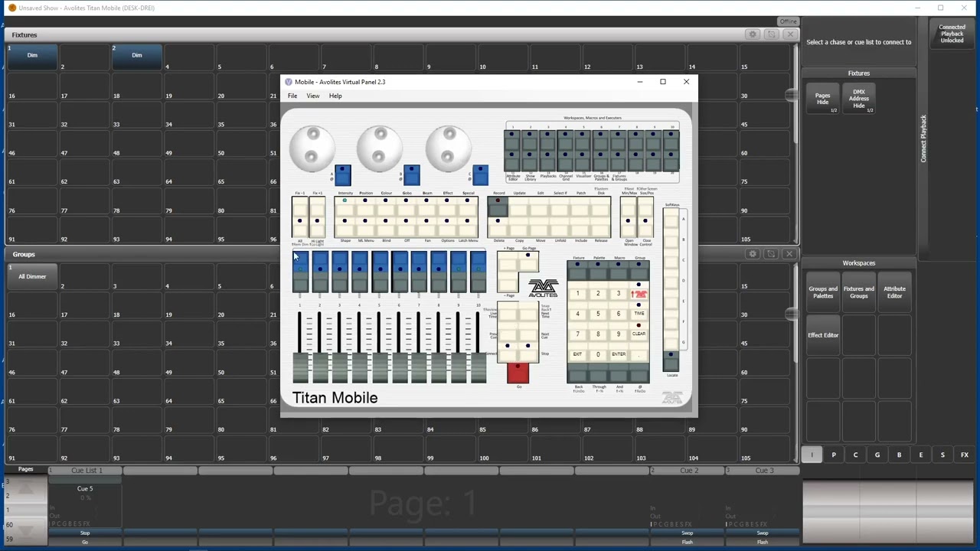Click the Fixture key above the numeric keypad
The height and width of the screenshot is (551, 980).
578,271
